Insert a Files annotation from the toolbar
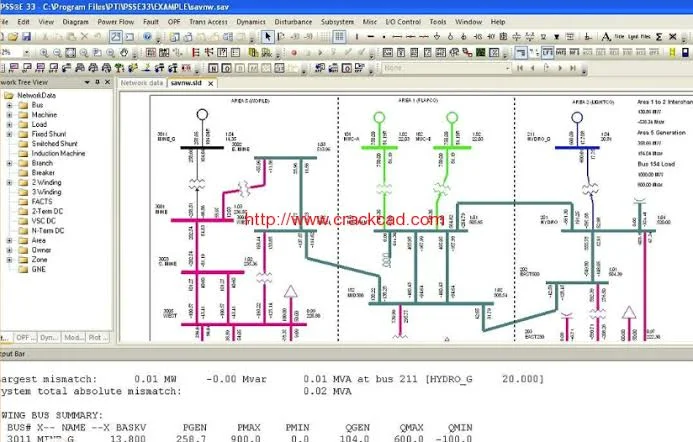The image size is (693, 442). point(646,37)
